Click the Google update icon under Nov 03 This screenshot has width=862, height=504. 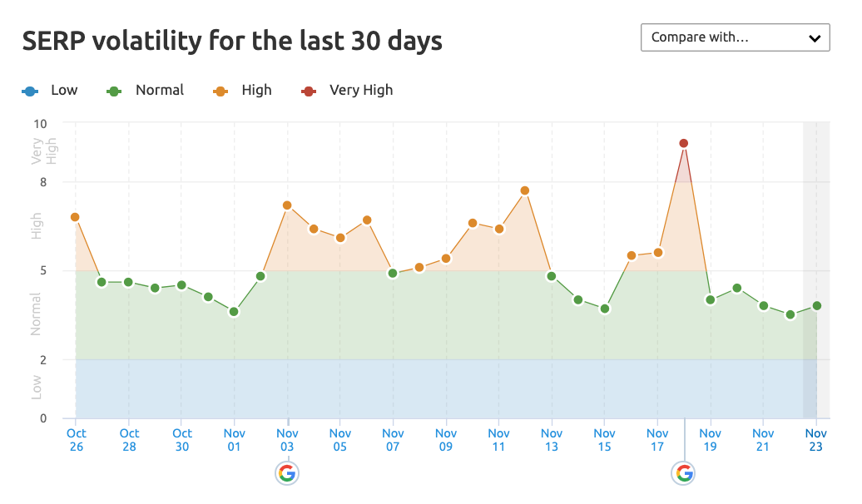point(287,473)
